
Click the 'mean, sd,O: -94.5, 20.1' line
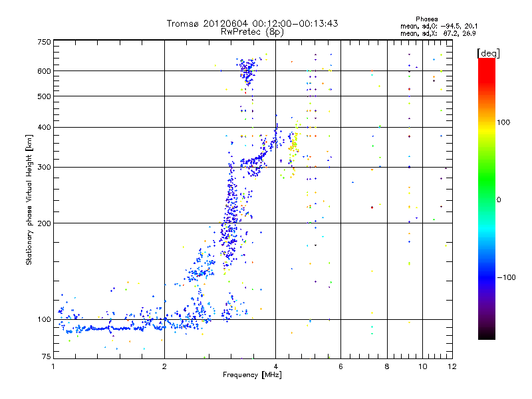coord(439,26)
